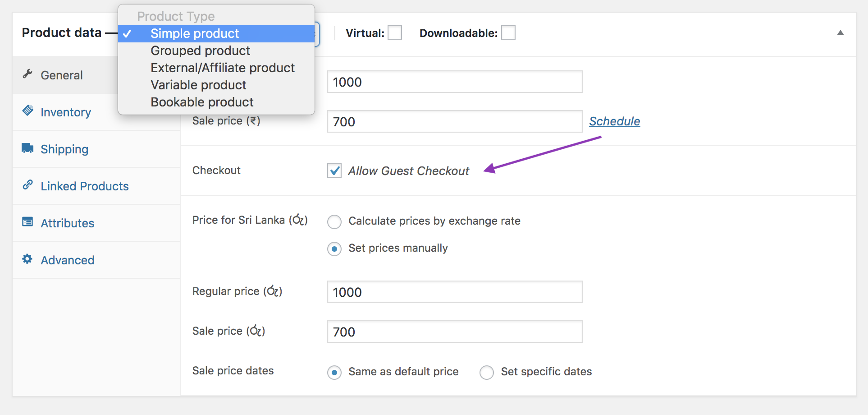868x415 pixels.
Task: Click the Advanced gear icon
Action: [x=27, y=259]
